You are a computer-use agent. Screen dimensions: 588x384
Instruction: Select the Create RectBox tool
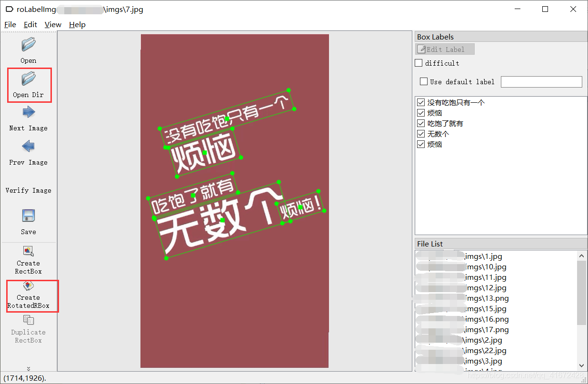click(x=28, y=251)
